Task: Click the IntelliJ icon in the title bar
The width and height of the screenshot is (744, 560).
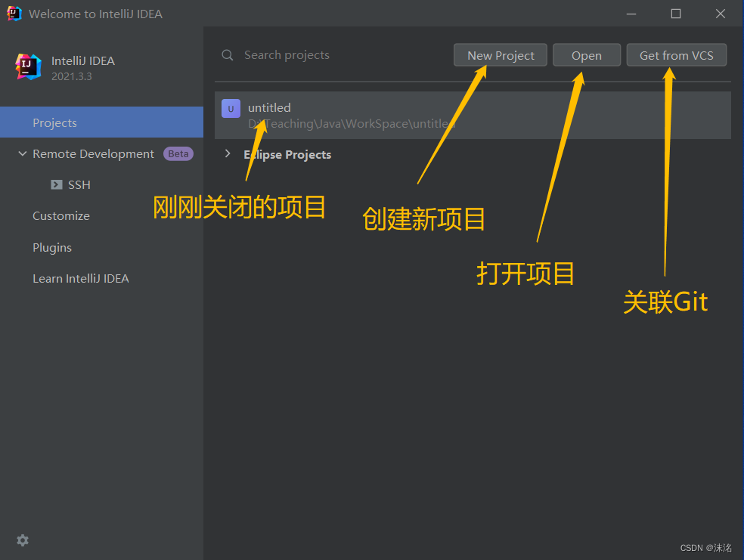Action: (13, 13)
